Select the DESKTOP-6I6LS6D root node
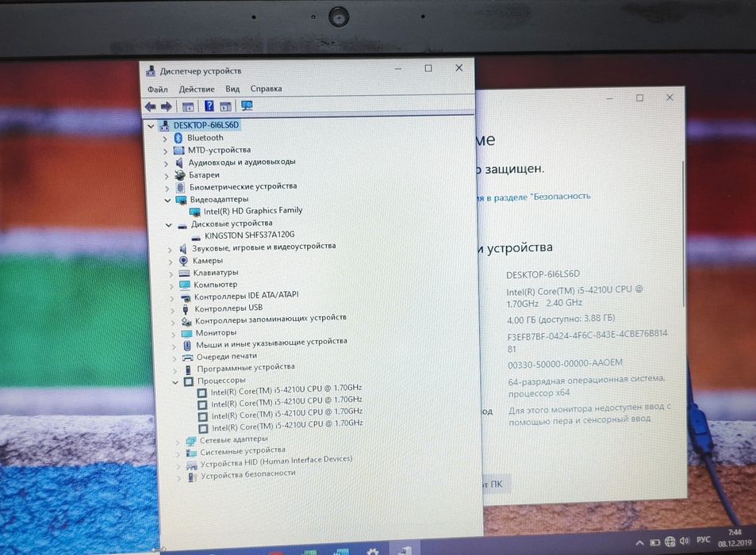This screenshot has width=756, height=555. tap(206, 125)
